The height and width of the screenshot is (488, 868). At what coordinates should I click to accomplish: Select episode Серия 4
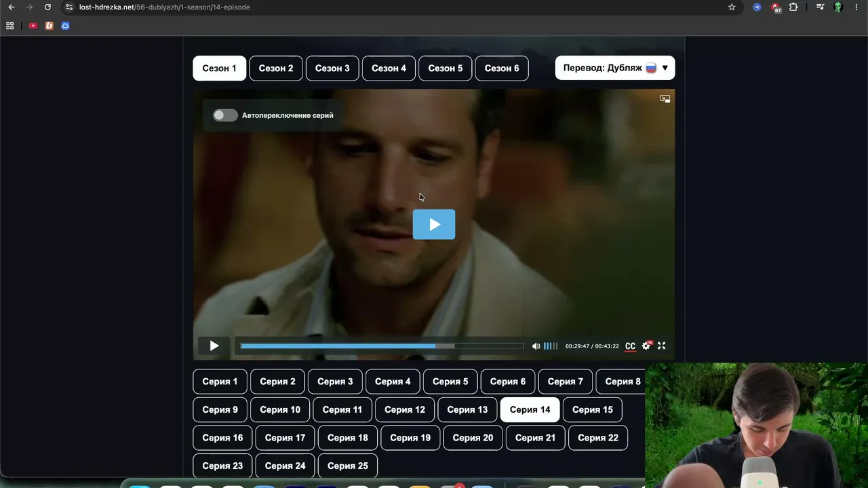coord(393,382)
